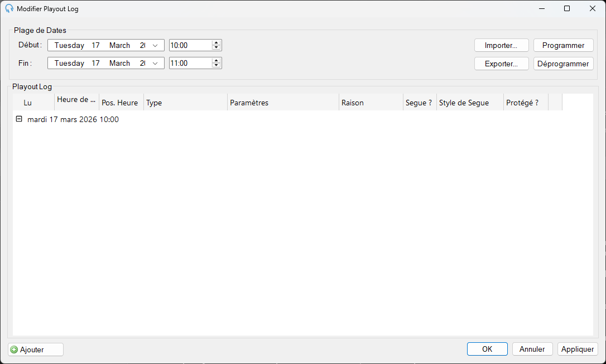Viewport: 606px width, 364px height.
Task: Click the green plus icon on Ajouter
Action: pyautogui.click(x=14, y=350)
